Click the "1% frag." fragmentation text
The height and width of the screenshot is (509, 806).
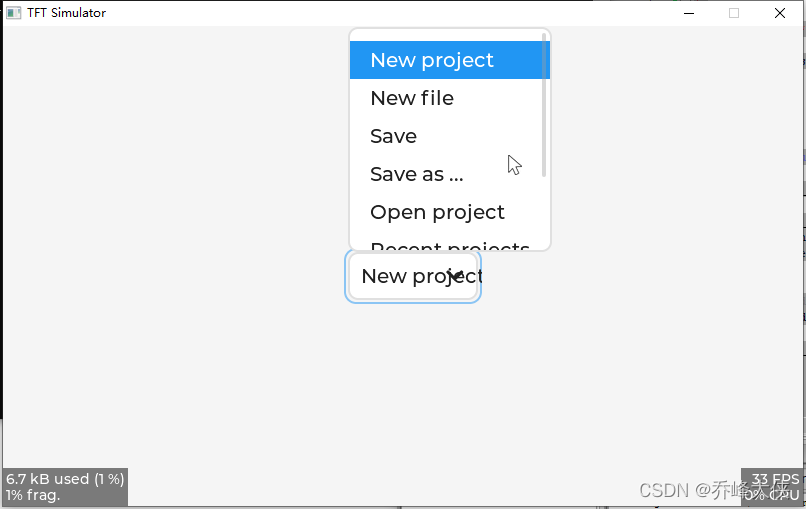tap(33, 495)
